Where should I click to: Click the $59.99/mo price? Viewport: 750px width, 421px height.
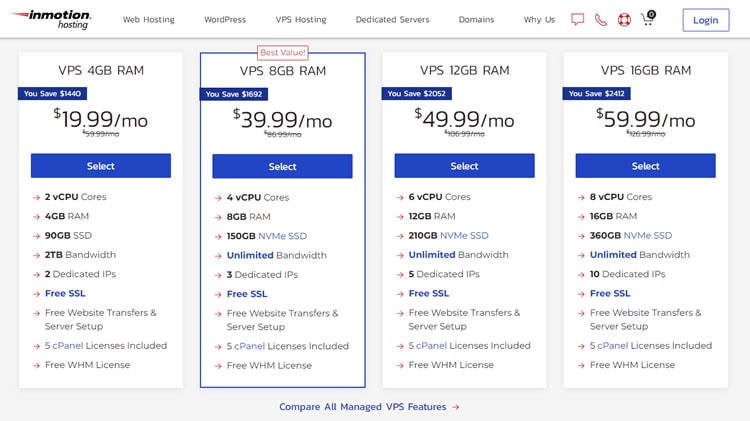point(646,119)
